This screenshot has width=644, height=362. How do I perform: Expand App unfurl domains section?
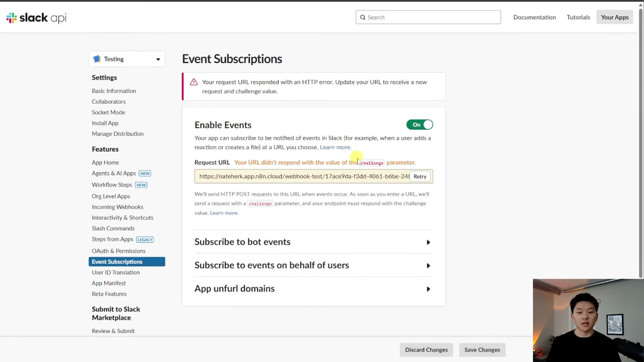[313, 289]
